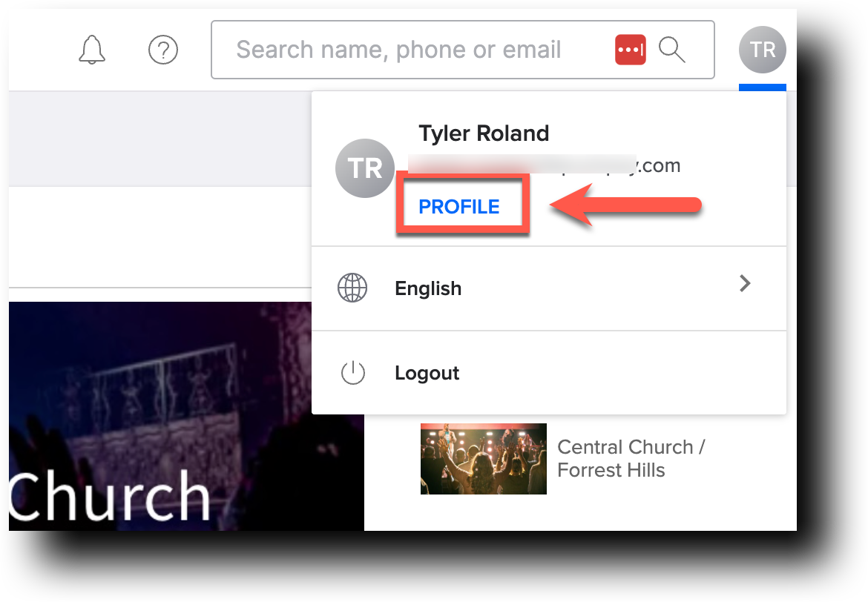This screenshot has width=868, height=602.
Task: Choose English in the account menu
Action: coord(428,288)
